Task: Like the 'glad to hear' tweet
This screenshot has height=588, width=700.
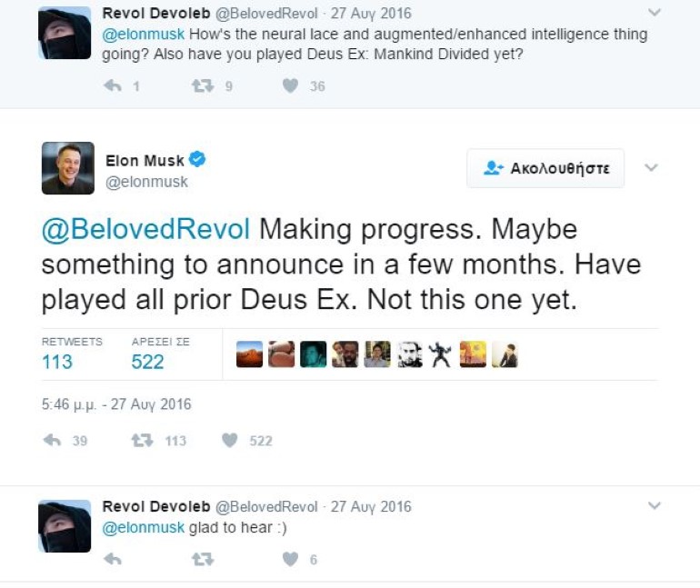Action: click(290, 560)
